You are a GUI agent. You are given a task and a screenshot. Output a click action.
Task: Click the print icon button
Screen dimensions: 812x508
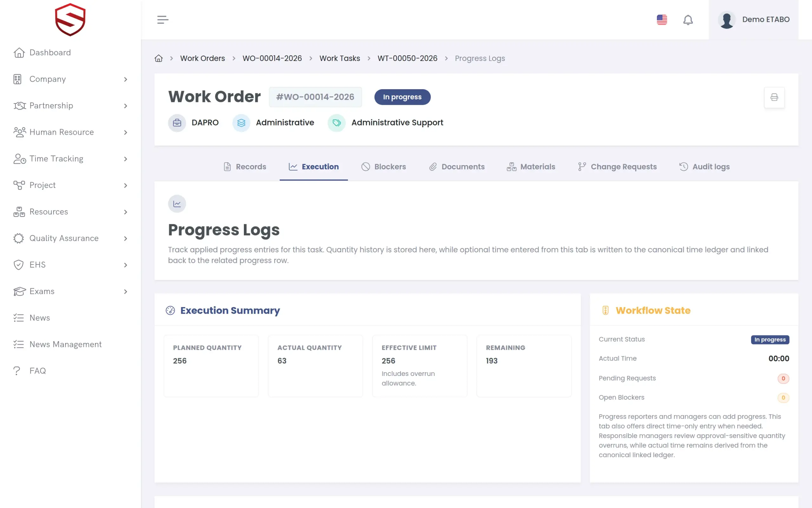pos(774,97)
